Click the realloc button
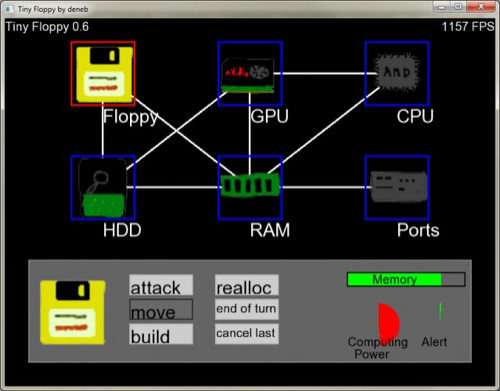500x391 pixels. click(x=247, y=285)
